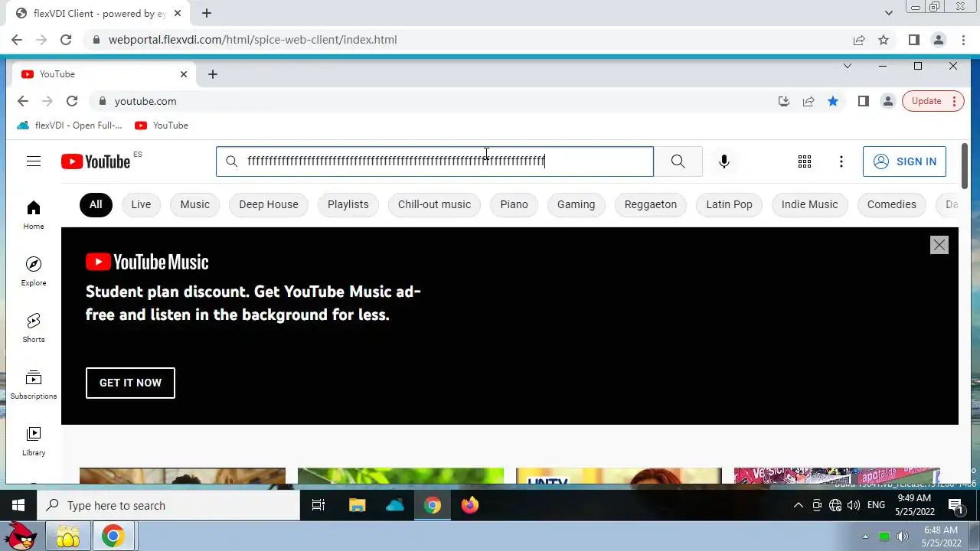The image size is (980, 551).
Task: Start voice search with microphone icon
Action: pyautogui.click(x=724, y=161)
